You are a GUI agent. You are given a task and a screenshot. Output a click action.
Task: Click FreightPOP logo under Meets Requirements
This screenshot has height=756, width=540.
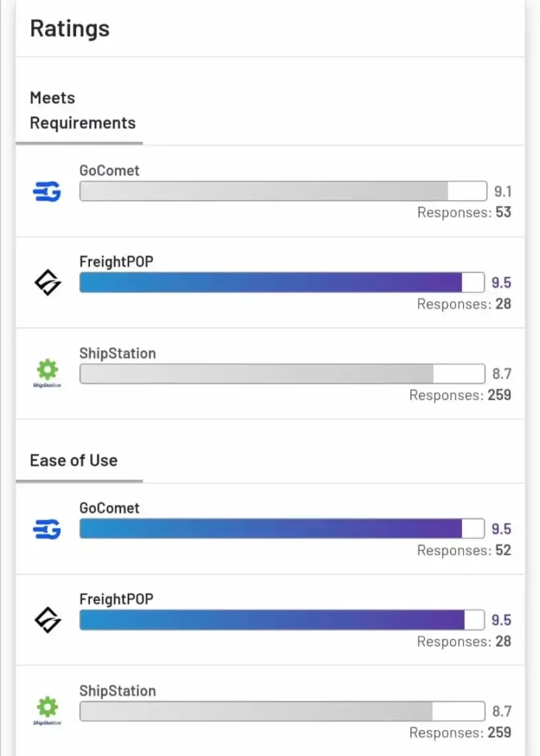coord(47,283)
